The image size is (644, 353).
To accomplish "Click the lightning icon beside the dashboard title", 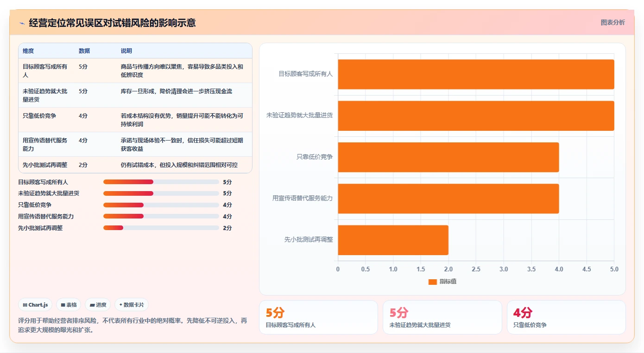I will point(22,23).
